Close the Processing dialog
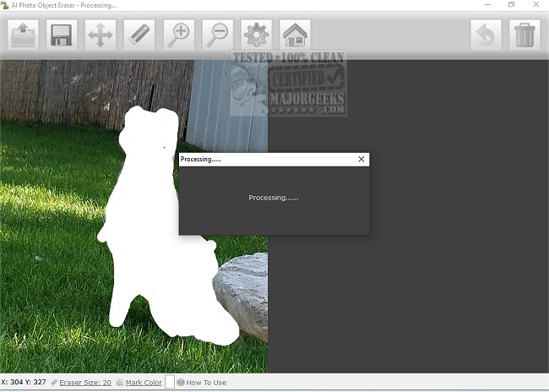This screenshot has width=549, height=392. click(361, 160)
